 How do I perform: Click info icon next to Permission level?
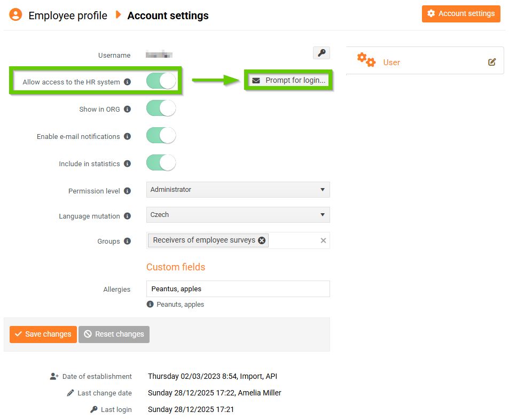[127, 191]
